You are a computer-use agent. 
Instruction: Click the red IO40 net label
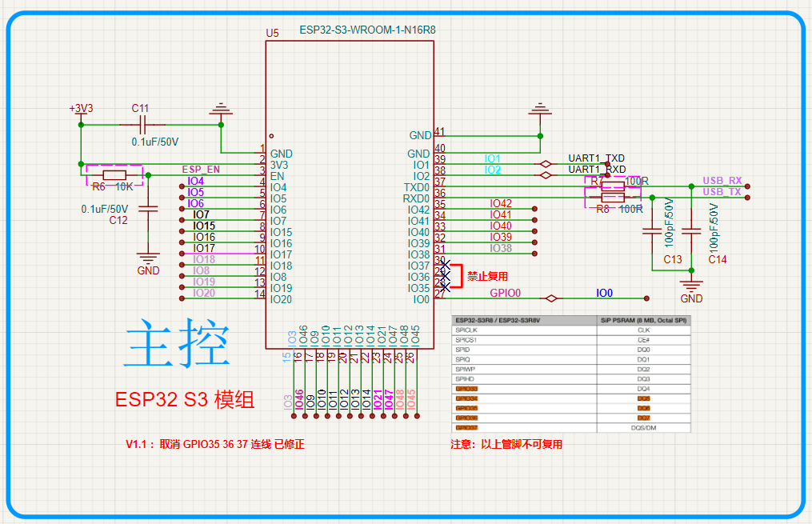[501, 226]
